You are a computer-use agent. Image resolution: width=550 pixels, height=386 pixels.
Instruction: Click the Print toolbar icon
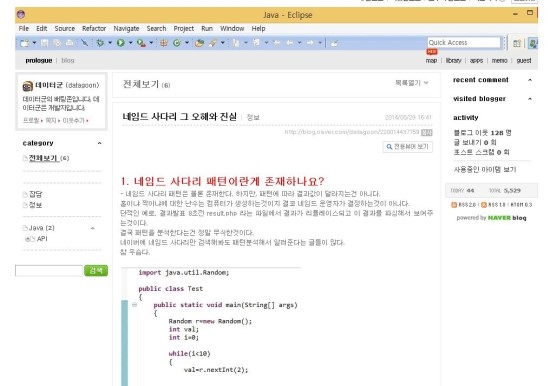click(69, 43)
